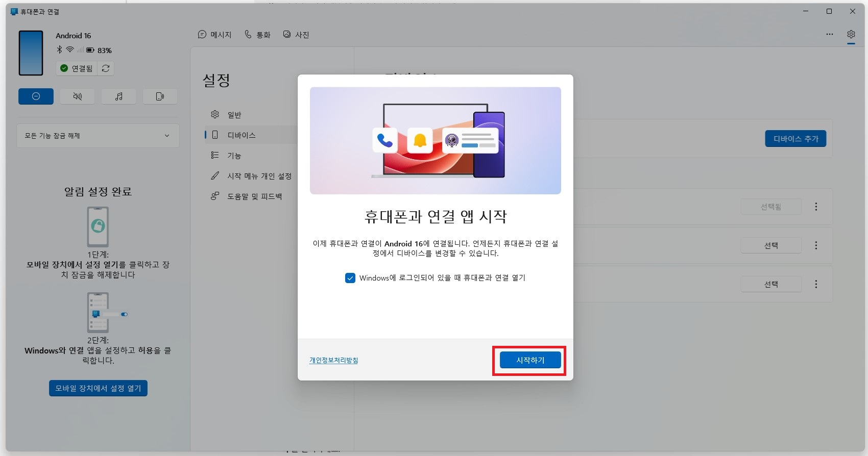Viewport: 868px width, 456px height.
Task: Click the 83% battery indicator
Action: [99, 50]
